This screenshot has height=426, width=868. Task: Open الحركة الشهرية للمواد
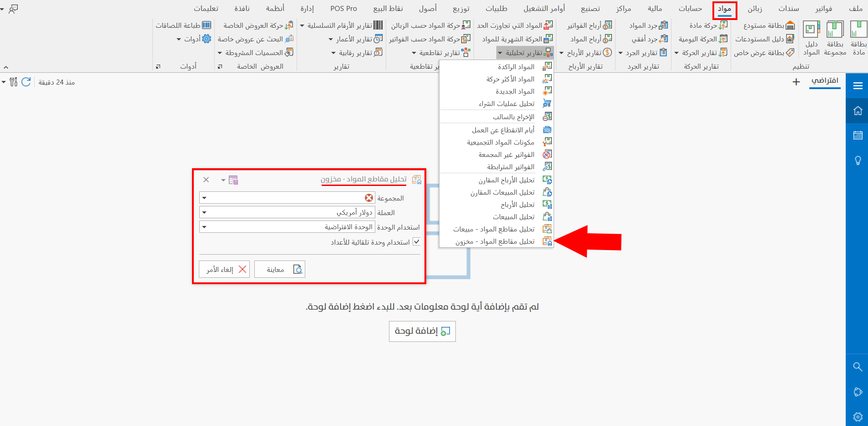point(518,39)
